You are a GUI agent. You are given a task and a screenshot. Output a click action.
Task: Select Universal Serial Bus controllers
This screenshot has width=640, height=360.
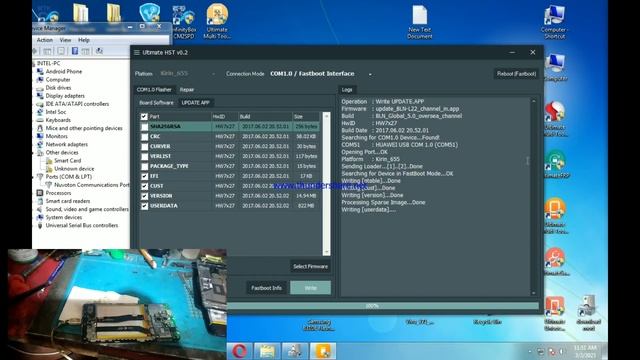(x=82, y=225)
